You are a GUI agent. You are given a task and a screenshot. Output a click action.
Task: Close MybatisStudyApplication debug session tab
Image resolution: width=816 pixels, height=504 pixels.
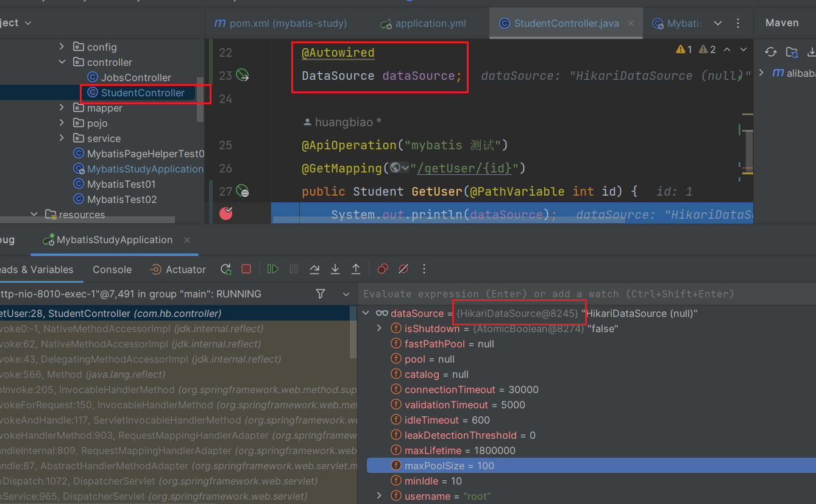(x=187, y=240)
